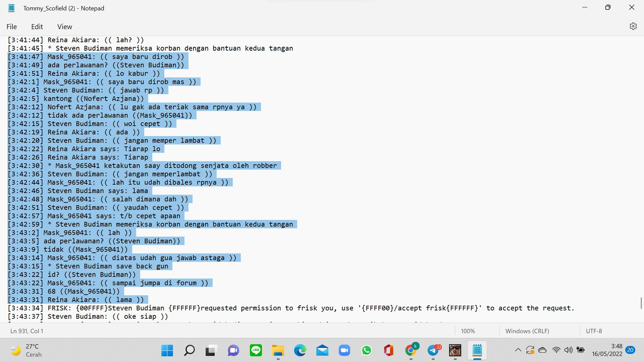Viewport: 644px width, 362px height.
Task: Open volume speaker tray icon
Action: (x=569, y=350)
